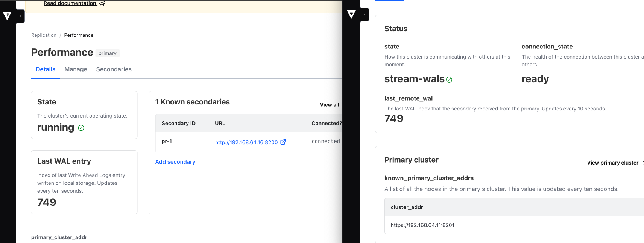Click the green check icon beside stream-wals

click(449, 80)
